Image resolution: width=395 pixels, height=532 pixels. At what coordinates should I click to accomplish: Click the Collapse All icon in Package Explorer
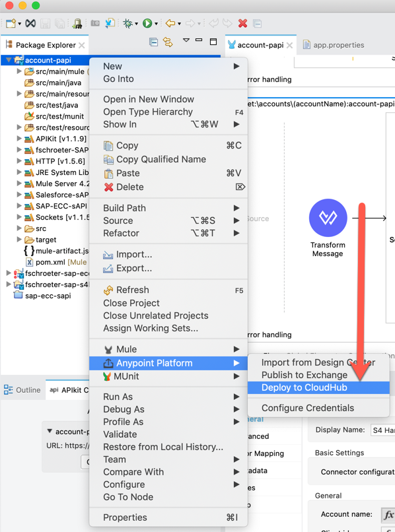153,42
